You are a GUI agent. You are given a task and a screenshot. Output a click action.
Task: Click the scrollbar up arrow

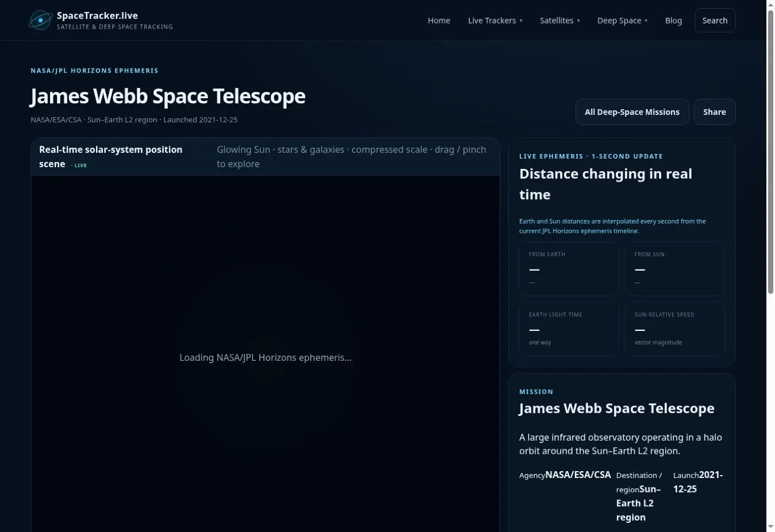[770, 5]
